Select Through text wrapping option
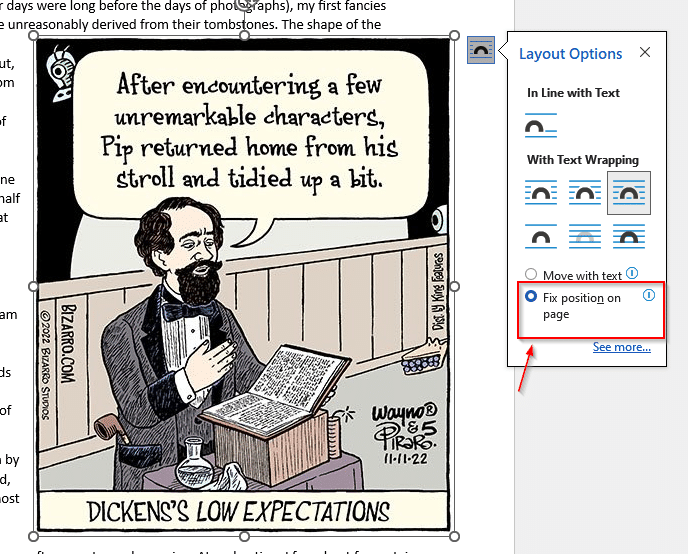 pos(629,193)
